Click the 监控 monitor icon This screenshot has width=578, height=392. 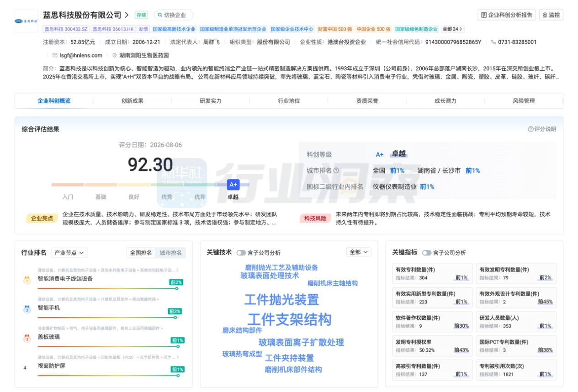pos(545,15)
